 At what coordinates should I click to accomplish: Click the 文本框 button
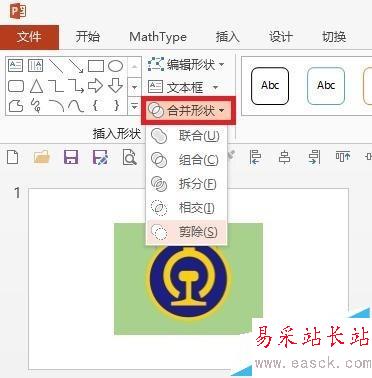(176, 88)
